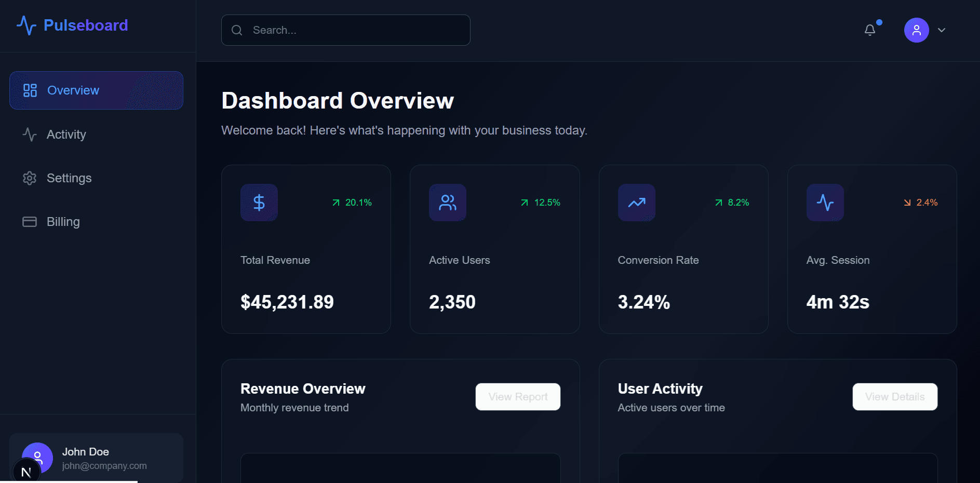The height and width of the screenshot is (483, 980).
Task: Click the Pulseboard logo icon
Action: point(26,25)
